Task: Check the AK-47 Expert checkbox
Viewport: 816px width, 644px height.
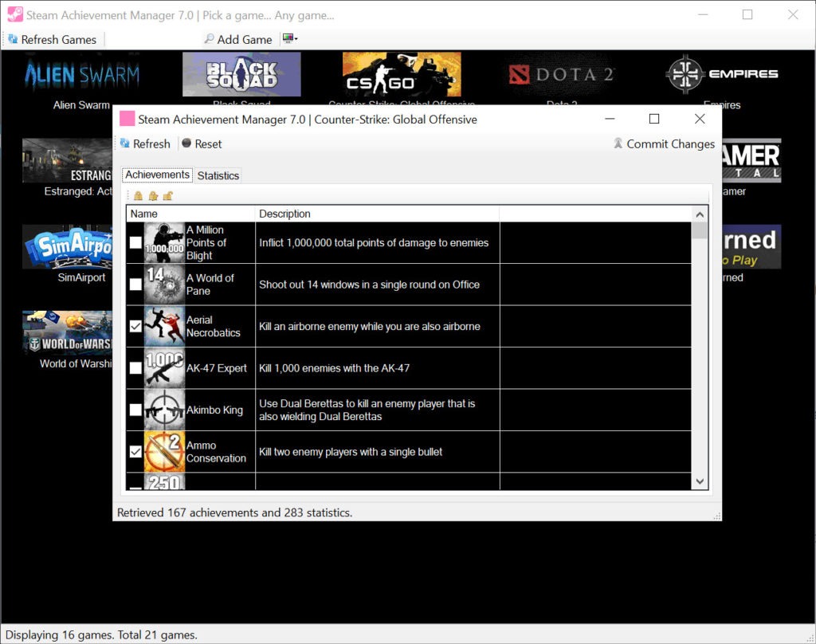Action: pyautogui.click(x=135, y=368)
